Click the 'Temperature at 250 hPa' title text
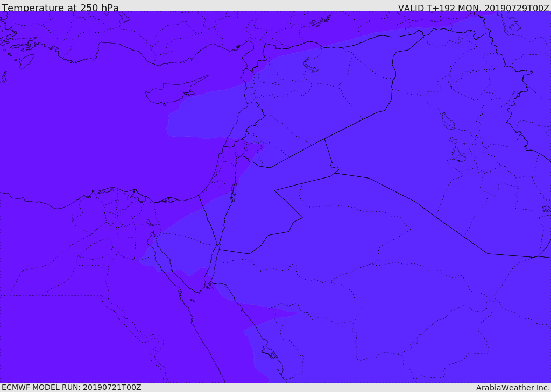 click(60, 8)
